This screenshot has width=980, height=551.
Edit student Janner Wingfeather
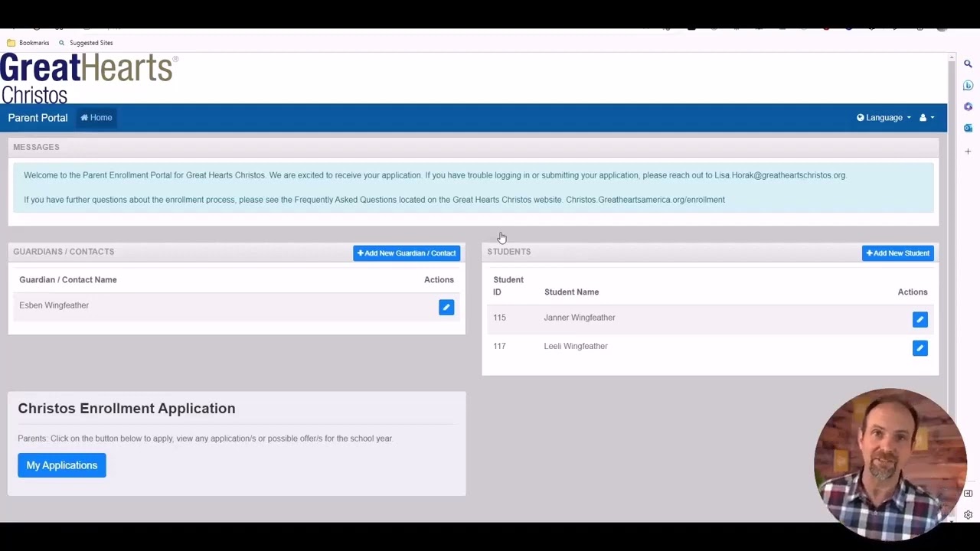pos(920,320)
